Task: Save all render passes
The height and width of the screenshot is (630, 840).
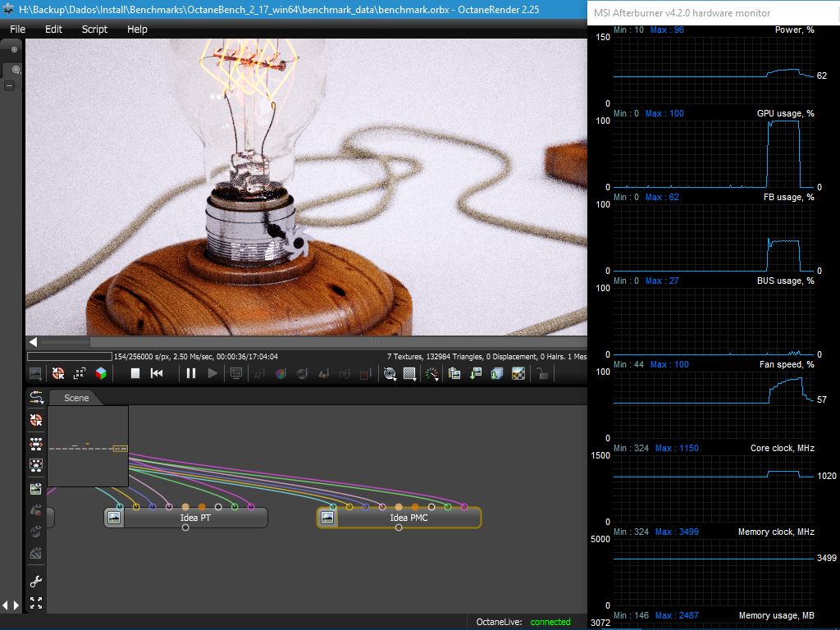Action: [x=497, y=373]
